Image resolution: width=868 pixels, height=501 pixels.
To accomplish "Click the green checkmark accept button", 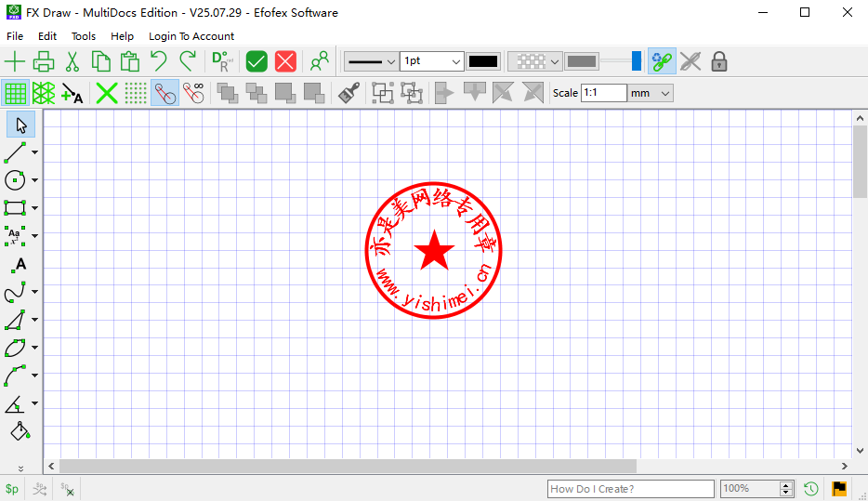I will [x=256, y=61].
